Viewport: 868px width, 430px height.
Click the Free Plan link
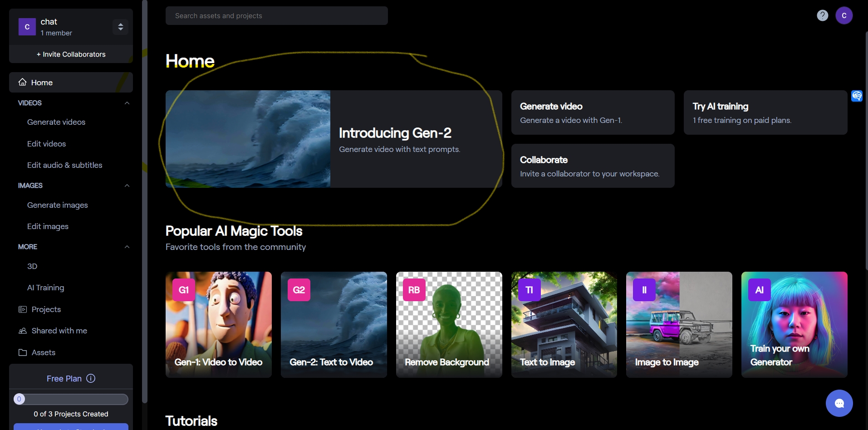click(x=64, y=378)
